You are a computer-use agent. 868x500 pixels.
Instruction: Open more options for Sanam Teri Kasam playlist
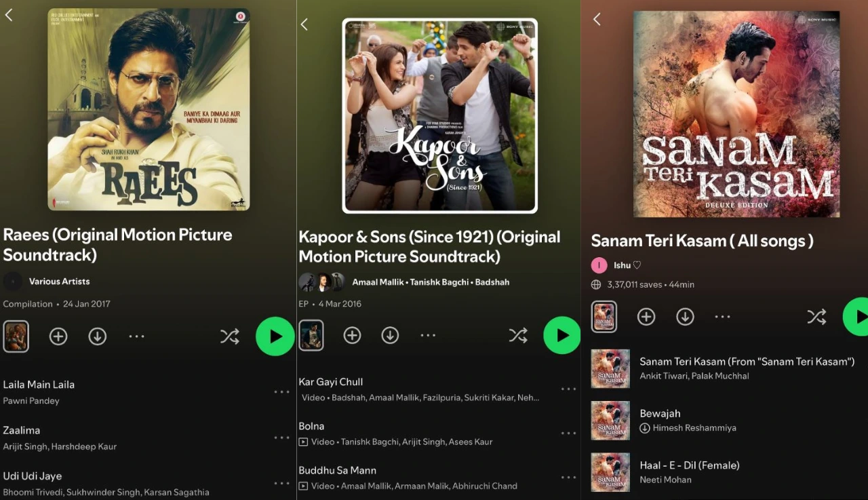tap(723, 317)
